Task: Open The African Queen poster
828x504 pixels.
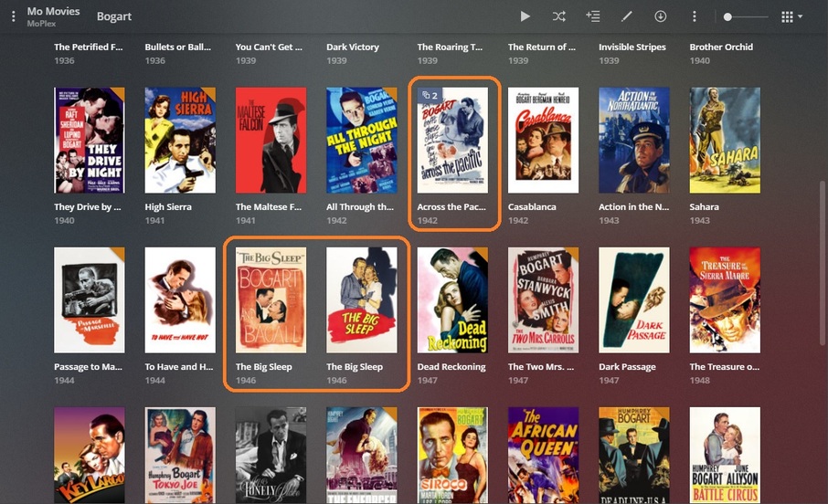Action: 544,456
